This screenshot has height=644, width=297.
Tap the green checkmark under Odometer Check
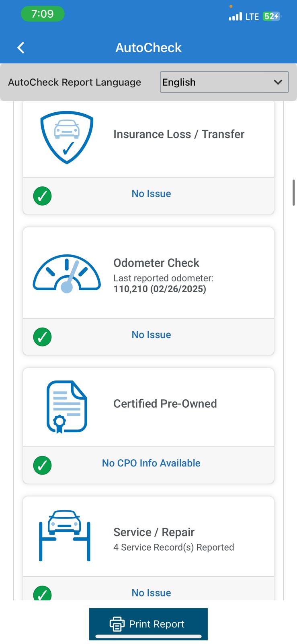tap(42, 337)
